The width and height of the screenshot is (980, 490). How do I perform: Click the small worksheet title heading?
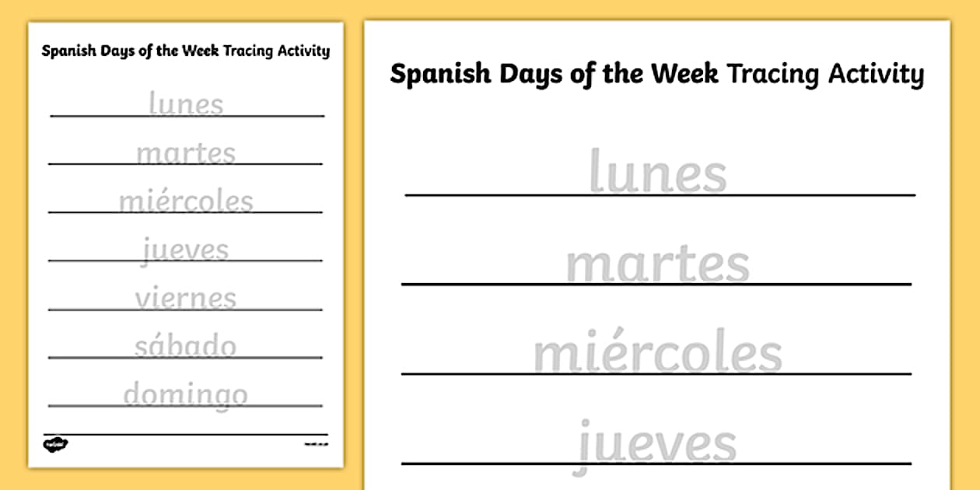(x=185, y=51)
